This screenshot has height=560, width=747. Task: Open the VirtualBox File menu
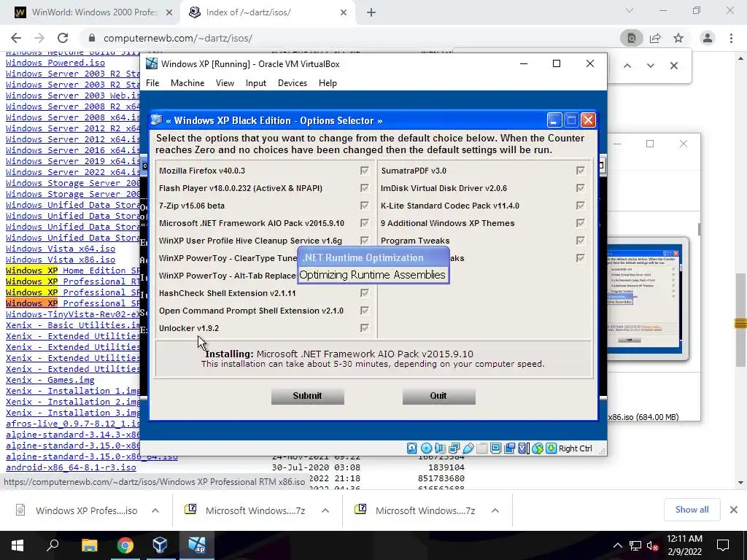(152, 83)
